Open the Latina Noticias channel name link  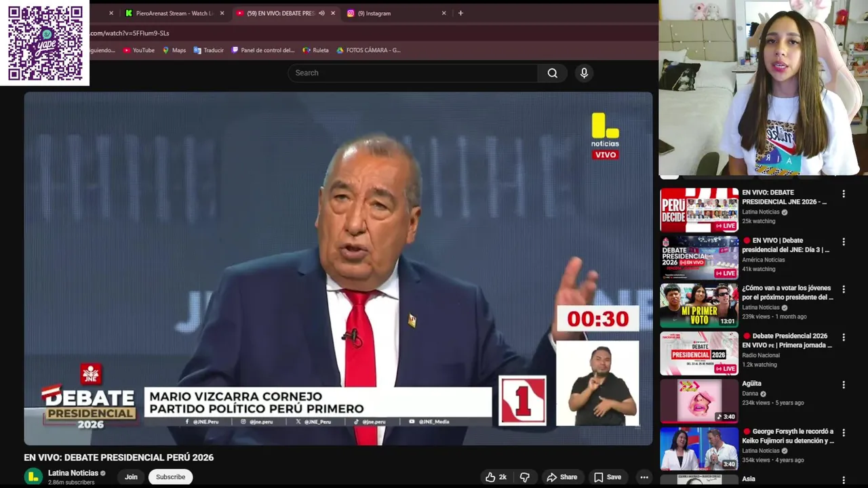[73, 473]
